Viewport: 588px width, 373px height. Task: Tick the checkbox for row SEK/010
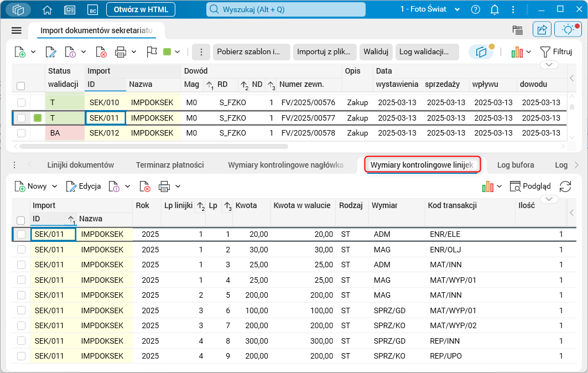[21, 102]
